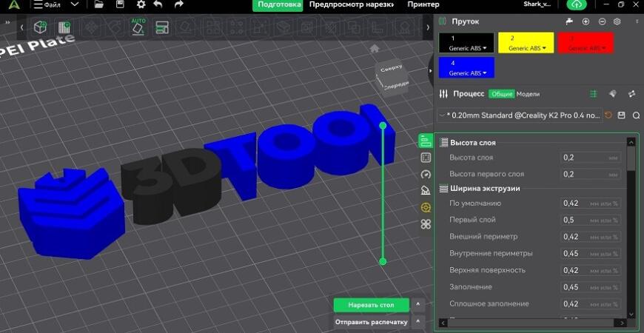This screenshot has height=333, width=644.
Task: Add a new plate from toolbar
Action: pyautogui.click(x=64, y=27)
